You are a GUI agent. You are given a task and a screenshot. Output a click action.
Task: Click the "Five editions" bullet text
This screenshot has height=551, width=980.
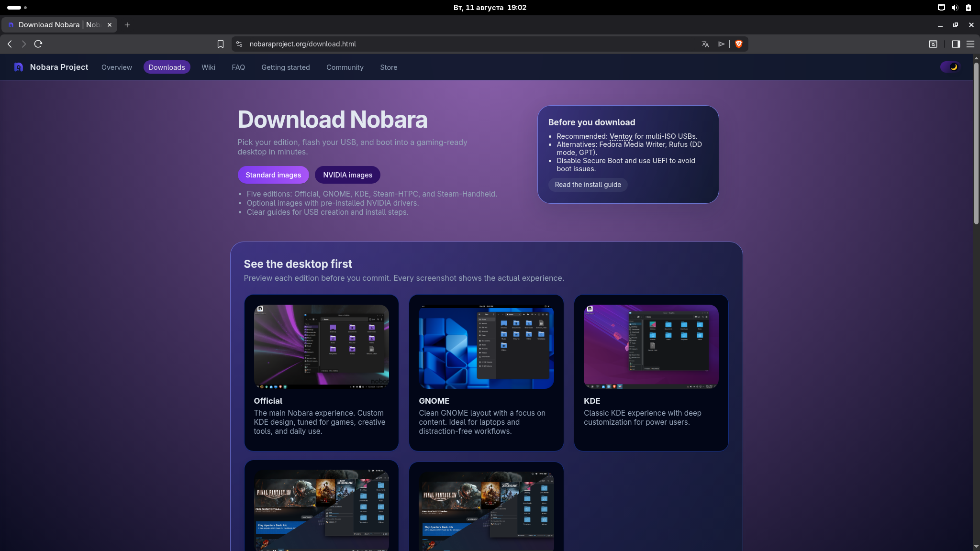point(372,194)
